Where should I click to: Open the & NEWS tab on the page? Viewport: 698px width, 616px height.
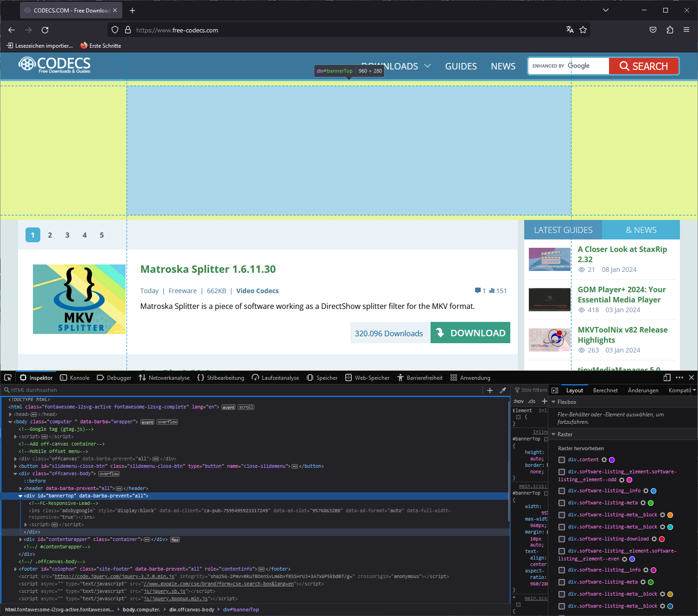[x=641, y=230]
